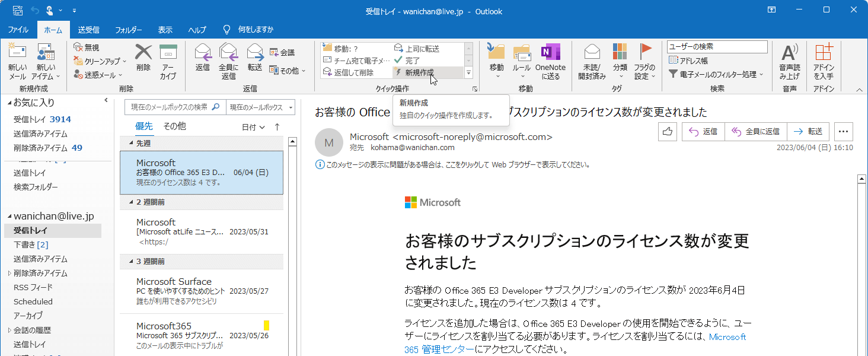This screenshot has width=868, height=356.
Task: Expand the quick steps gallery
Action: pyautogui.click(x=468, y=72)
